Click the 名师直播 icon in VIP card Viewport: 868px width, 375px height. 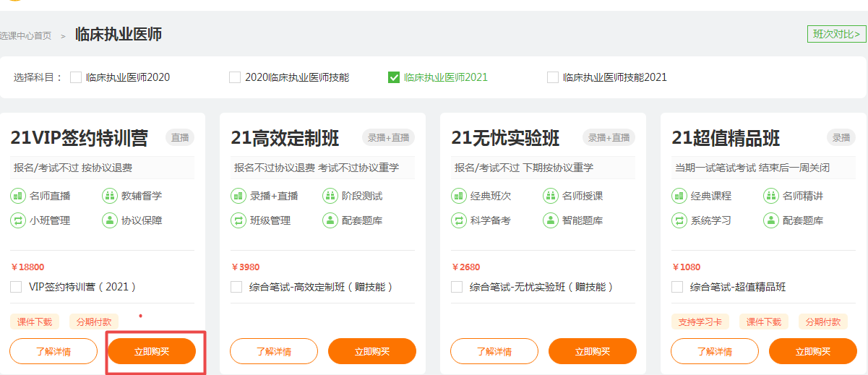tap(18, 196)
